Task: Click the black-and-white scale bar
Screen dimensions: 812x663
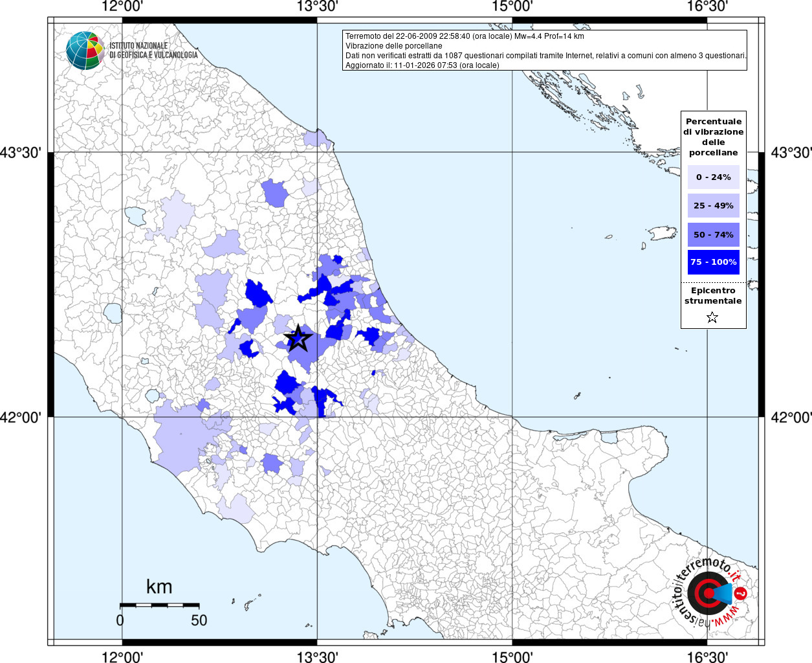Action: click(159, 605)
